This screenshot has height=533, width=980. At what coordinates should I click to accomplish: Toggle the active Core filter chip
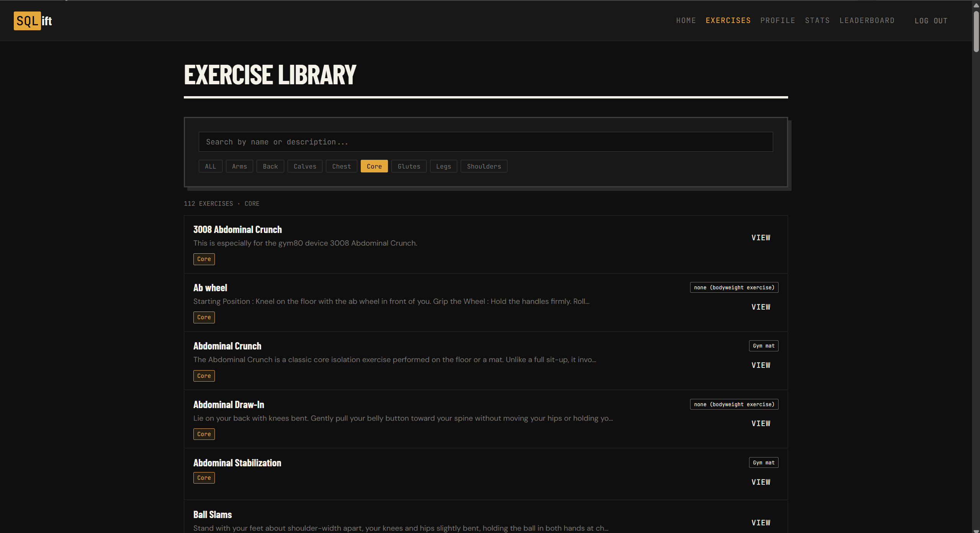pyautogui.click(x=374, y=166)
